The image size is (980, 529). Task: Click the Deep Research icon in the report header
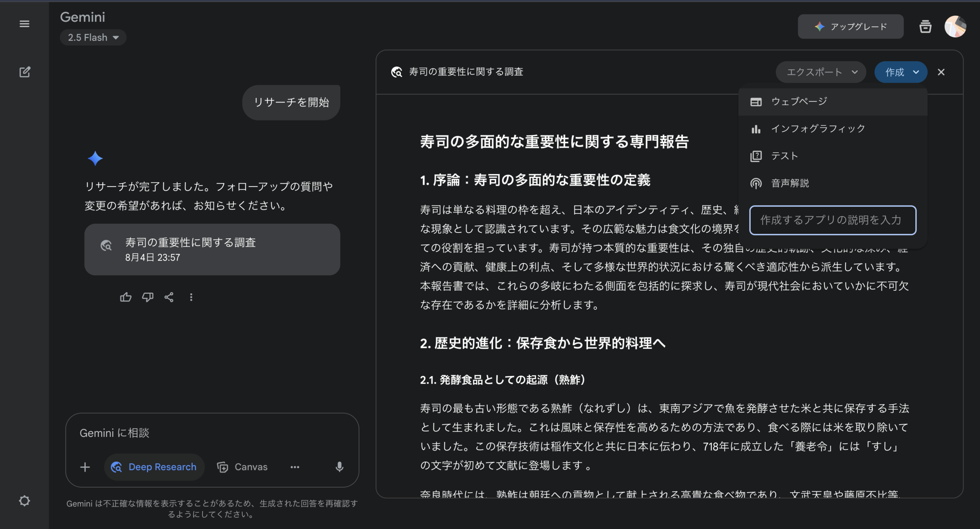click(x=397, y=72)
